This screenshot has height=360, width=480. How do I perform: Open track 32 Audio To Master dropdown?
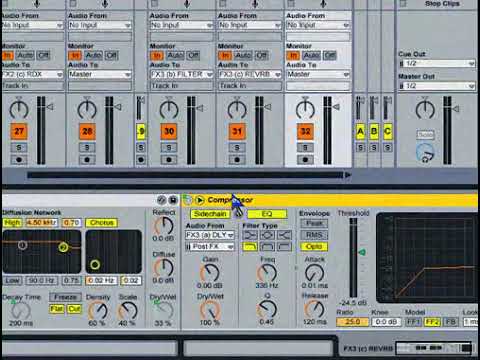(x=318, y=74)
